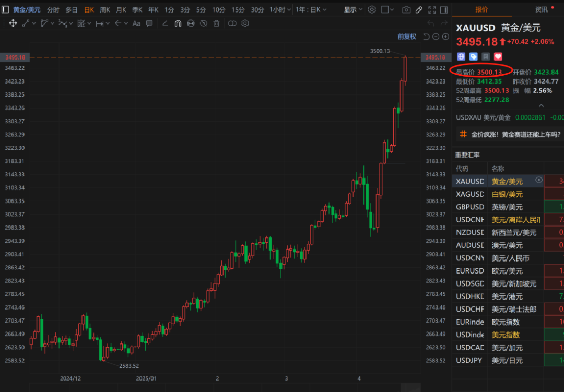Open the 显示 display dropdown
Image resolution: width=564 pixels, height=392 pixels.
353,9
